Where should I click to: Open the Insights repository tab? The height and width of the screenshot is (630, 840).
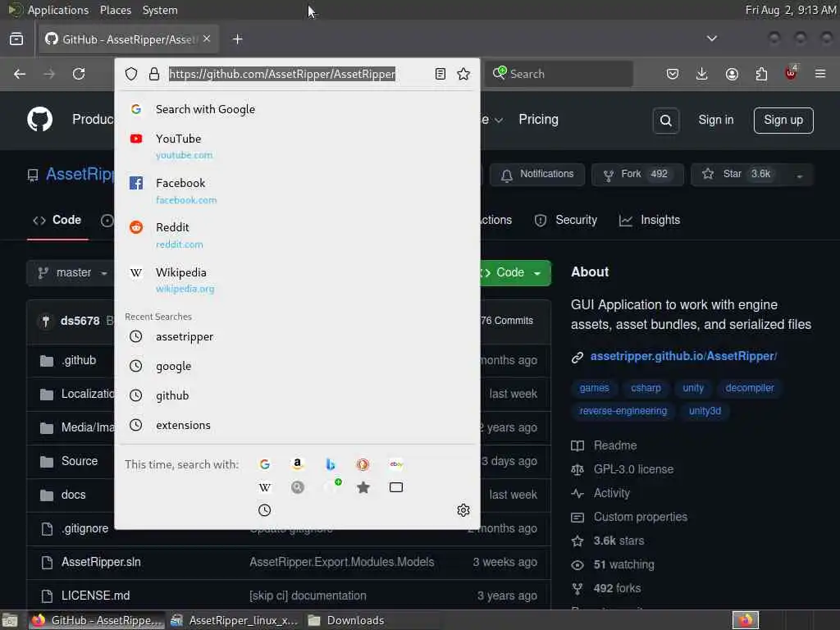tap(650, 220)
